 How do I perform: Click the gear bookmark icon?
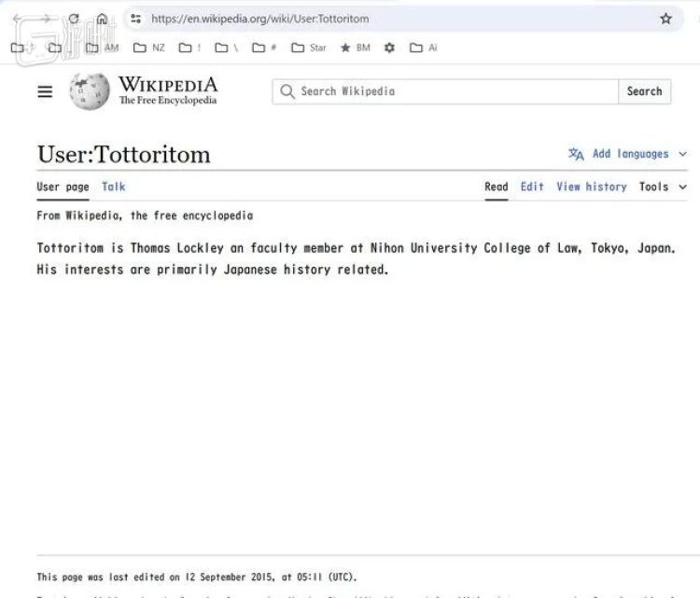click(389, 48)
